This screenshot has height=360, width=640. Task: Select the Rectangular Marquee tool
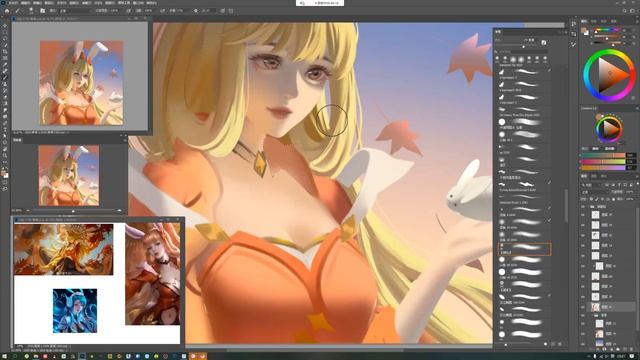(x=5, y=32)
